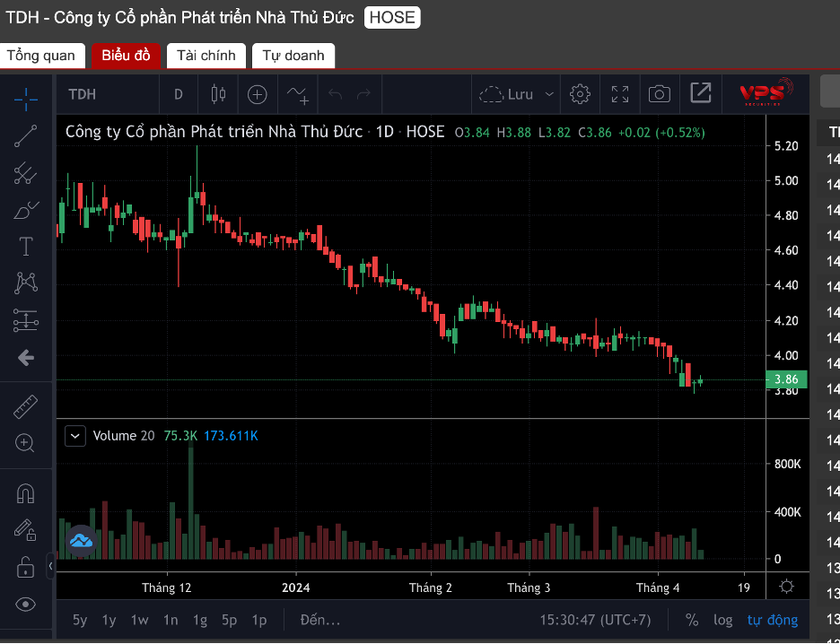
Task: Open the indicators menu
Action: [297, 95]
